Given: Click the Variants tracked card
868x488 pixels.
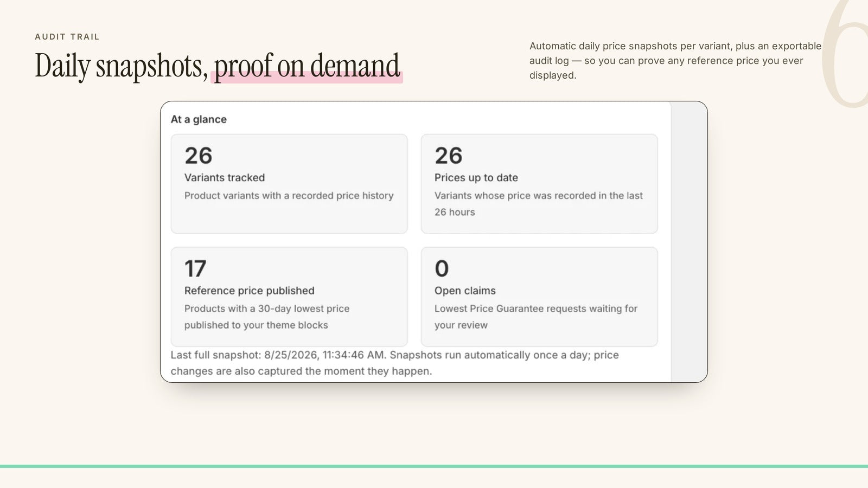Looking at the screenshot, I should pos(289,184).
